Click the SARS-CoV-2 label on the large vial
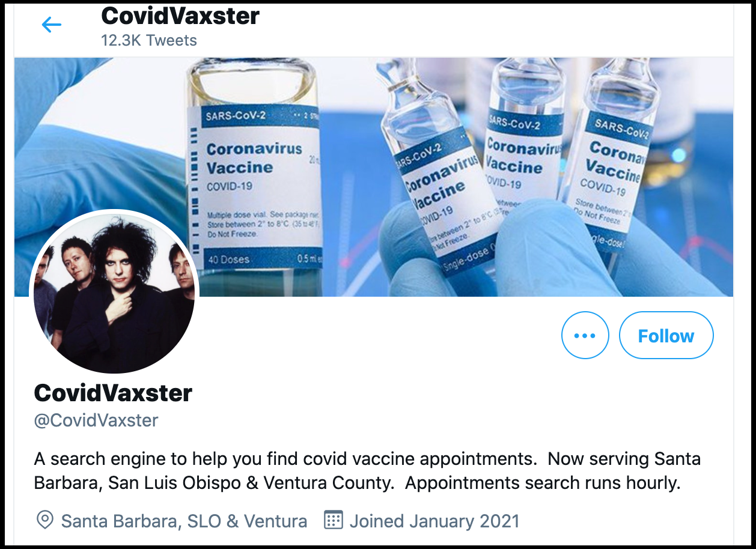Screen dimensions: 756x549 click(235, 115)
